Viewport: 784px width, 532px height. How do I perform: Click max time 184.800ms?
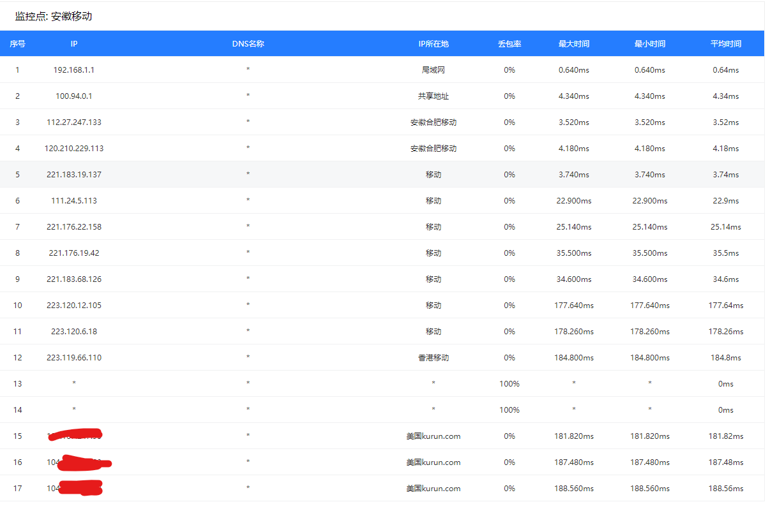(574, 358)
